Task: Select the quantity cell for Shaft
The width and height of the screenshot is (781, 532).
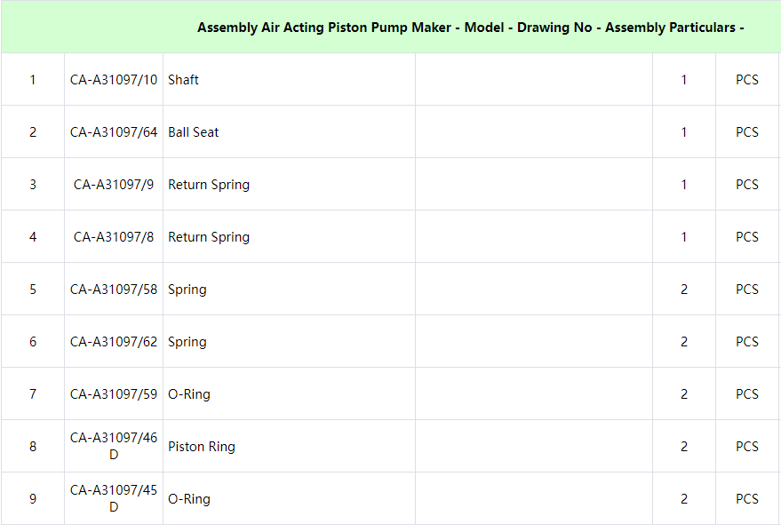Action: (684, 80)
